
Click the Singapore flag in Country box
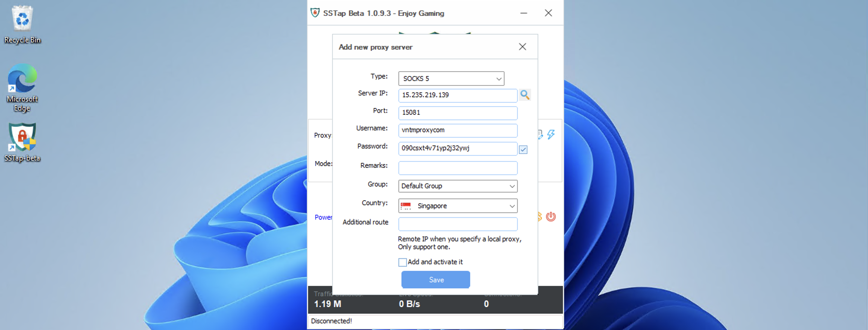pos(406,206)
